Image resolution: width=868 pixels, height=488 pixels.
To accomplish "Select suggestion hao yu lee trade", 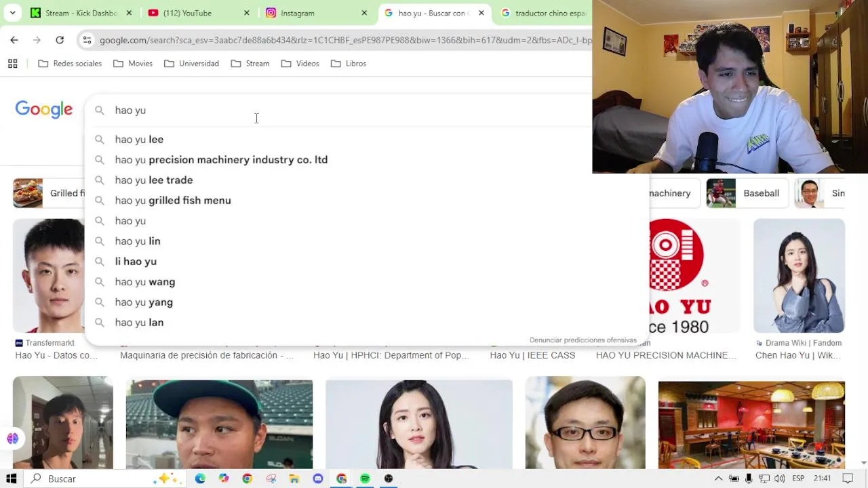I will coord(367,180).
